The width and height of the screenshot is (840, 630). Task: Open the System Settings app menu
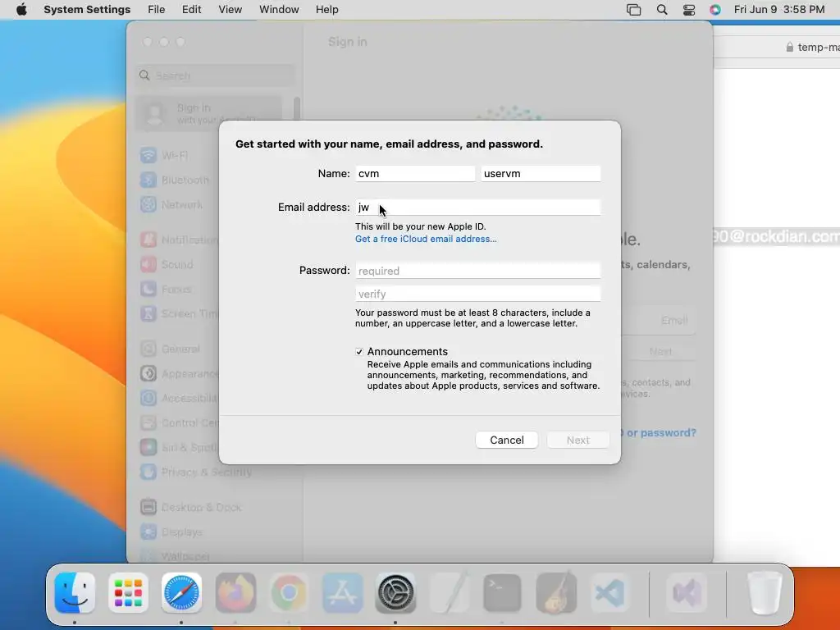[x=87, y=10]
